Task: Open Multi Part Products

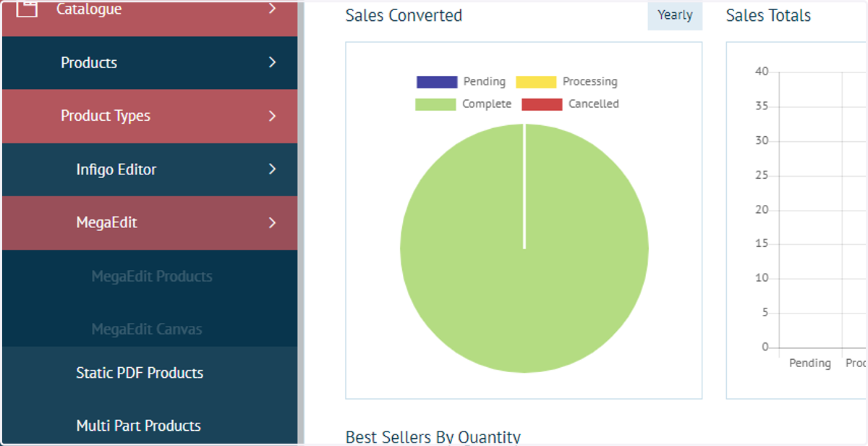Action: tap(138, 426)
